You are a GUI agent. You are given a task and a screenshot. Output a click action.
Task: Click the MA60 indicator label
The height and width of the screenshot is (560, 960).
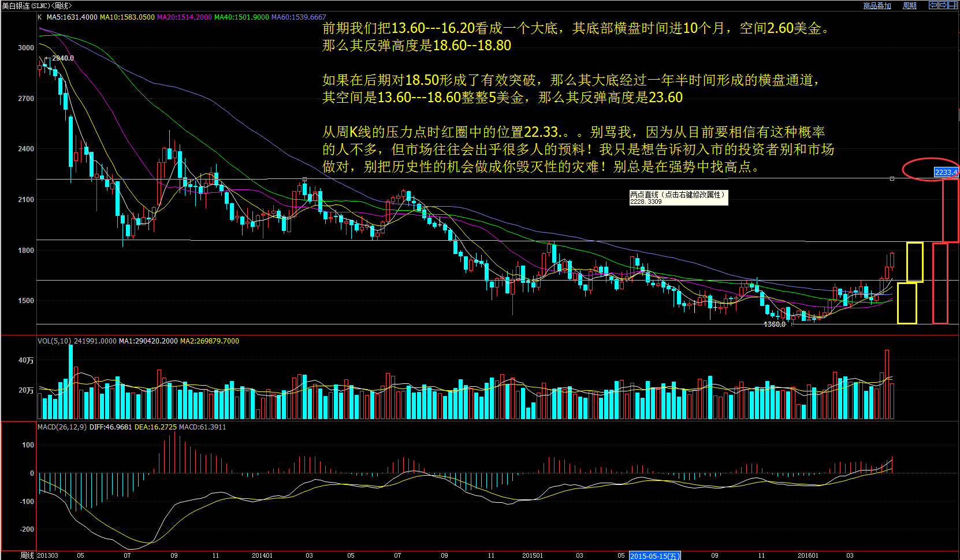(299, 17)
